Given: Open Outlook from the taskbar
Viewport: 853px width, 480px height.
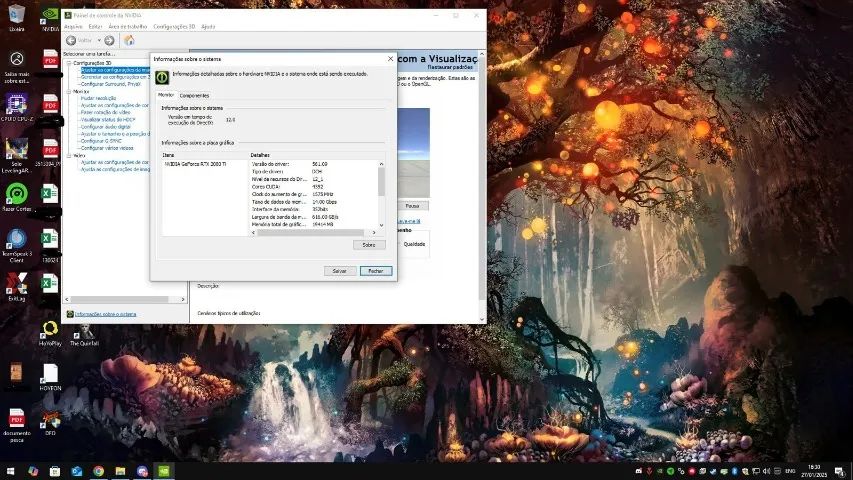Looking at the screenshot, I should point(77,471).
